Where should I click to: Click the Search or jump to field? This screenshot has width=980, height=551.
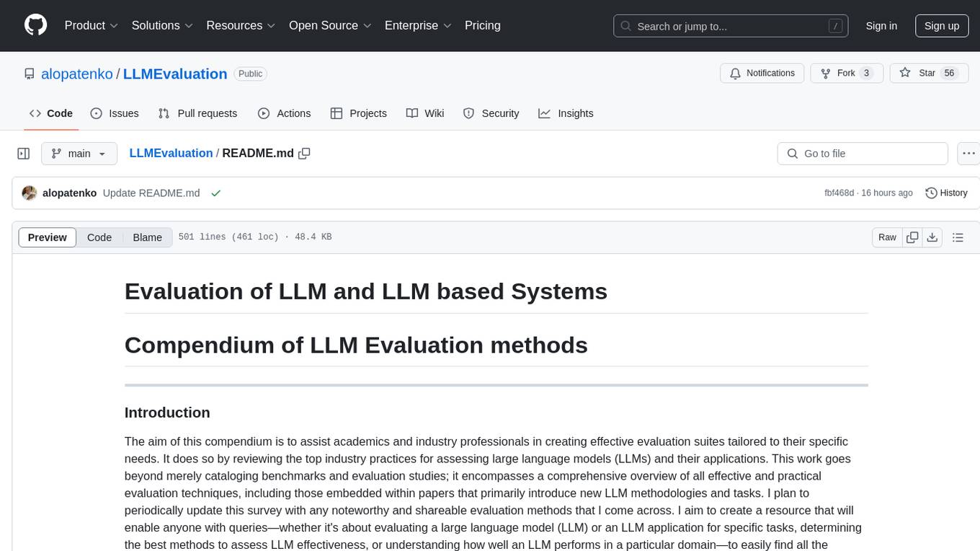pos(731,26)
